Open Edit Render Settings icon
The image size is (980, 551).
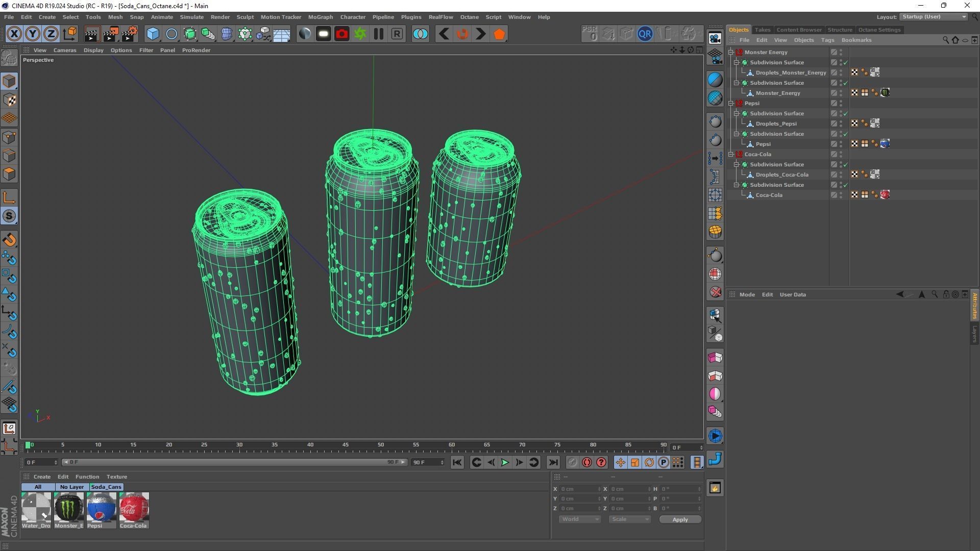click(129, 34)
